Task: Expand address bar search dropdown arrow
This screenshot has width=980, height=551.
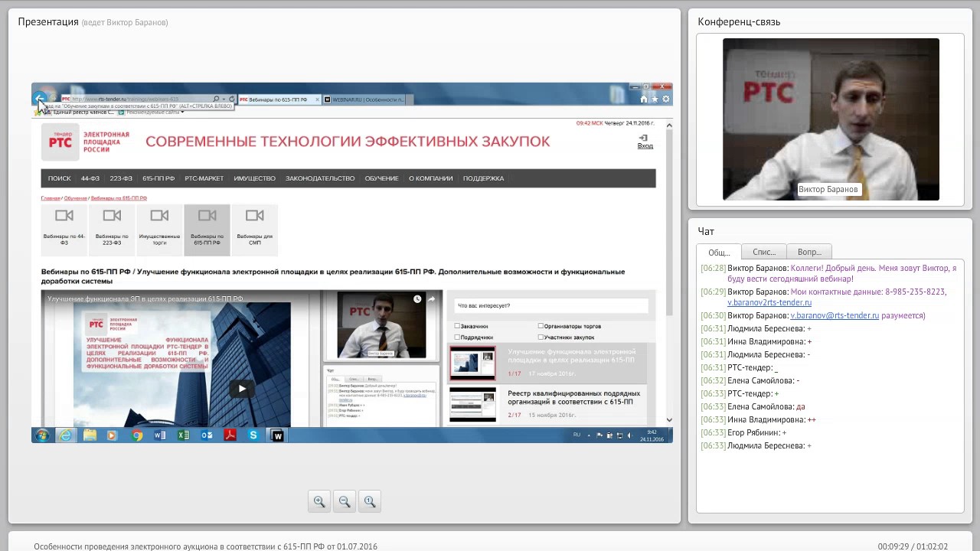Action: [224, 99]
